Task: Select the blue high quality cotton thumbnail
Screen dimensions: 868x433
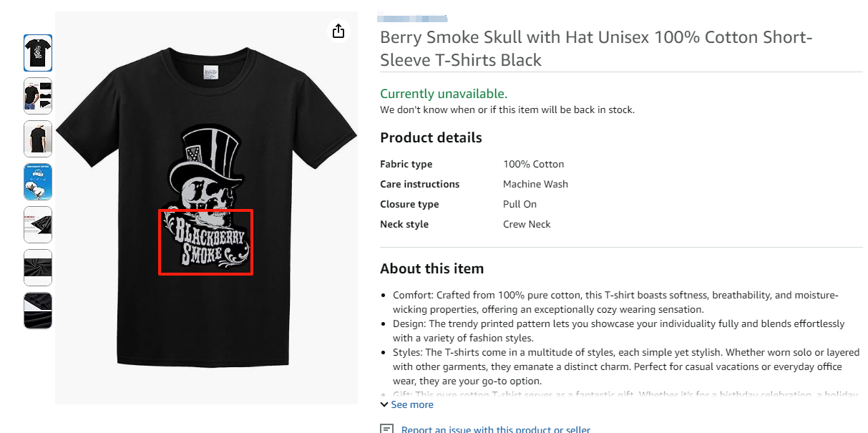Action: pos(38,182)
